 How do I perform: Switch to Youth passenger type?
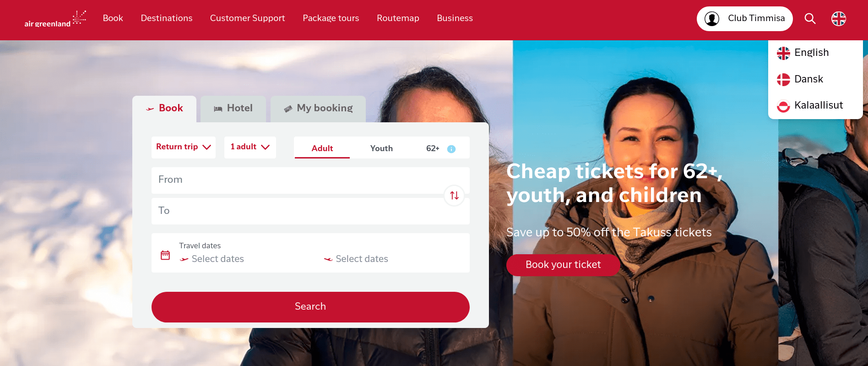(x=381, y=148)
